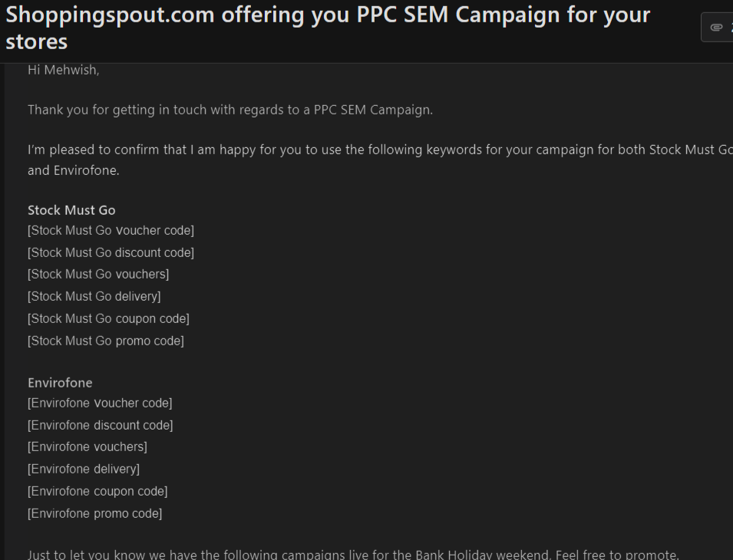This screenshot has width=733, height=560.
Task: Click the 'Thank you for getting in touch' sentence
Action: 230,110
